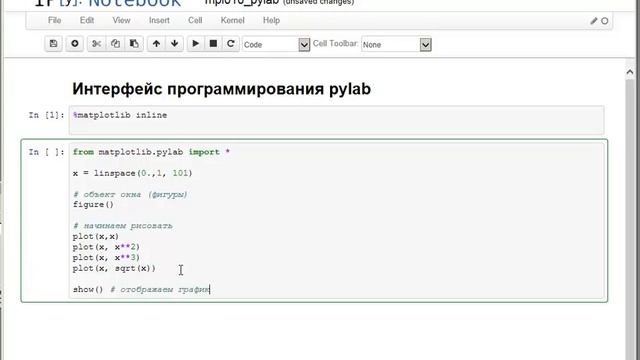Click the 'In [1]:' prompt label
640x360 pixels.
[47, 115]
